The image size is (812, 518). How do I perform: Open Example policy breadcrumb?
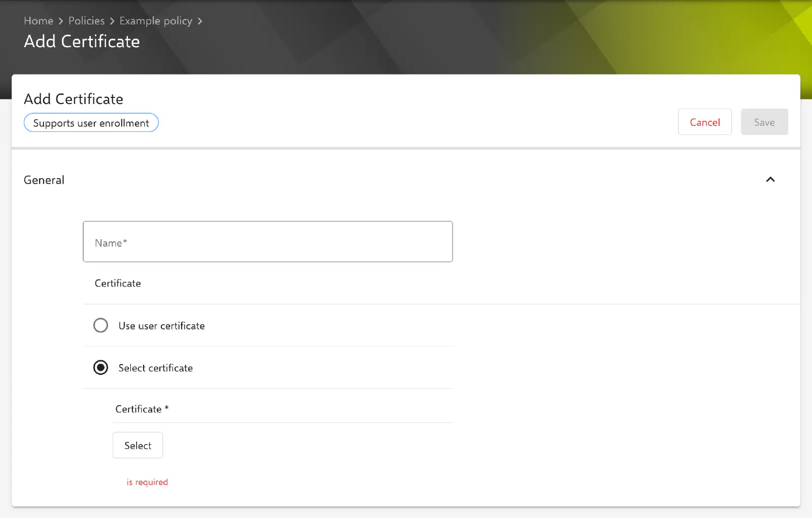[156, 21]
